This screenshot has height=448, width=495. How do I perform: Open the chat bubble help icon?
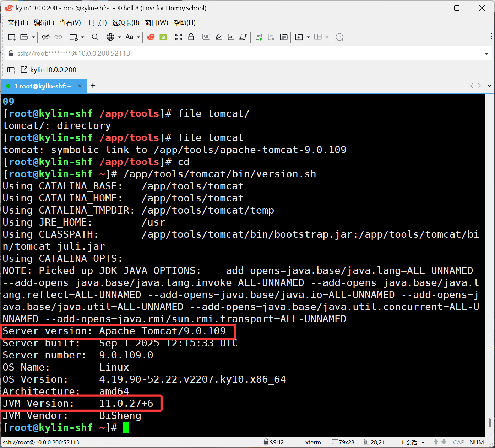pyautogui.click(x=339, y=37)
